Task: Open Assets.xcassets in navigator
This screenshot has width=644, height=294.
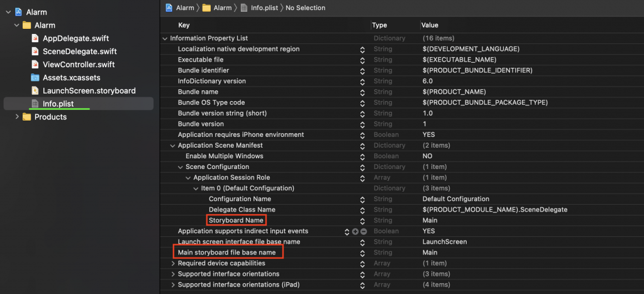Action: [72, 77]
